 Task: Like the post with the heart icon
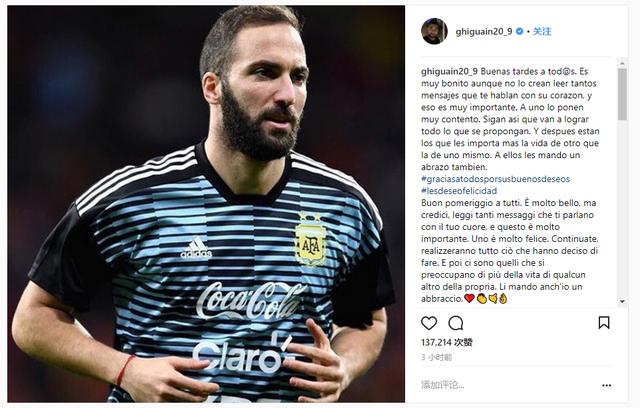click(x=429, y=323)
